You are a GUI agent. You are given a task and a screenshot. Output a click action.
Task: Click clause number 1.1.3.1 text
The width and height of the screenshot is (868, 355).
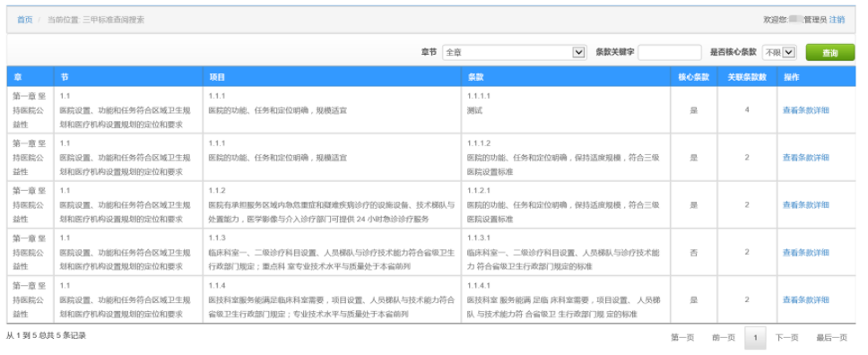[x=479, y=238]
